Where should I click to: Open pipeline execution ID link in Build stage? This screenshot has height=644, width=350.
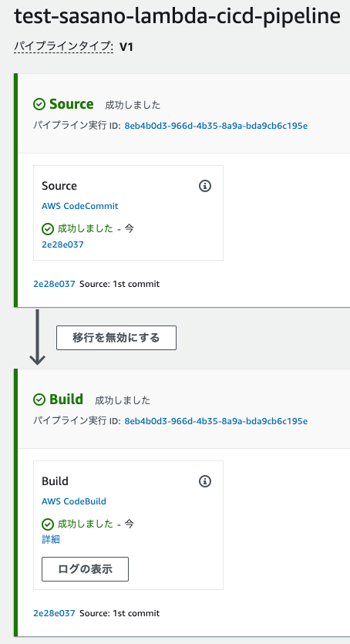click(216, 421)
